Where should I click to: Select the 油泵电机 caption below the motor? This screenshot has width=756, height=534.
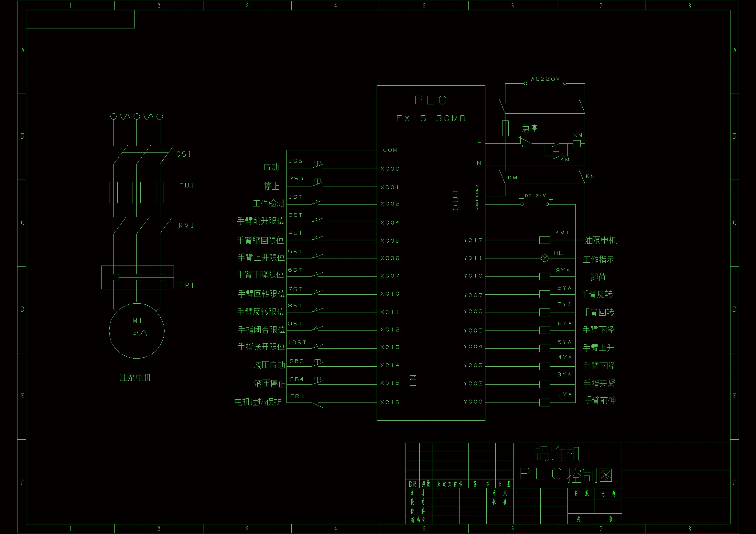[x=135, y=378]
